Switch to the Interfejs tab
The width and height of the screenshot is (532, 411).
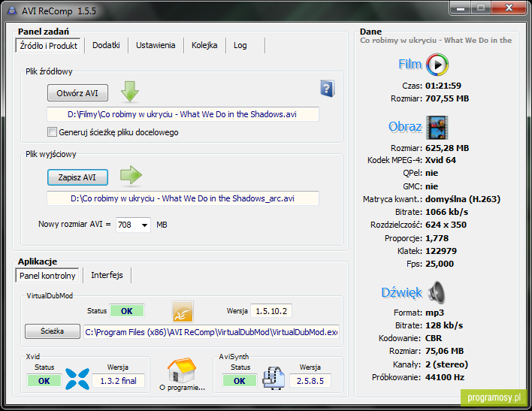tap(107, 275)
